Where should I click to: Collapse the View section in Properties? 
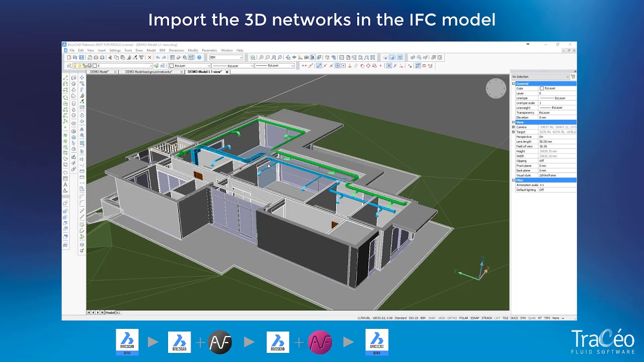coord(513,122)
